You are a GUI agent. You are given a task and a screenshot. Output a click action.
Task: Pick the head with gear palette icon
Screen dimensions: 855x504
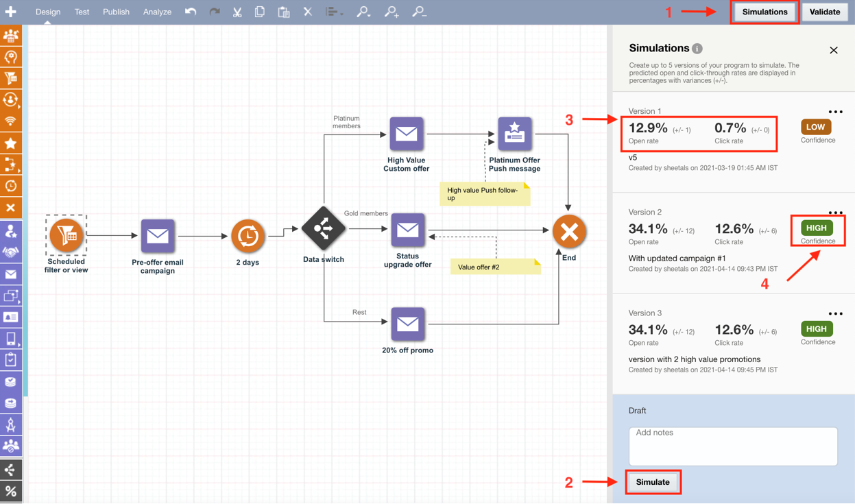11,57
